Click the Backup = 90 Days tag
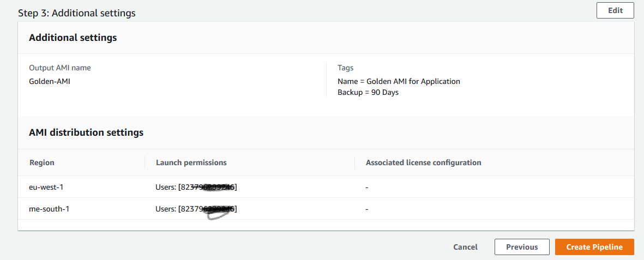Image resolution: width=644 pixels, height=260 pixels. [x=368, y=92]
